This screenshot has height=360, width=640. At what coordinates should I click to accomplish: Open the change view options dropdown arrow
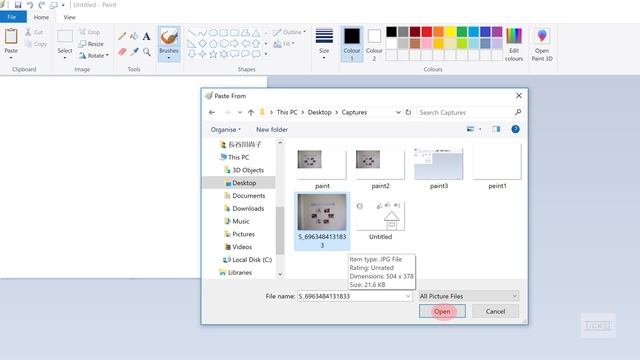click(480, 129)
